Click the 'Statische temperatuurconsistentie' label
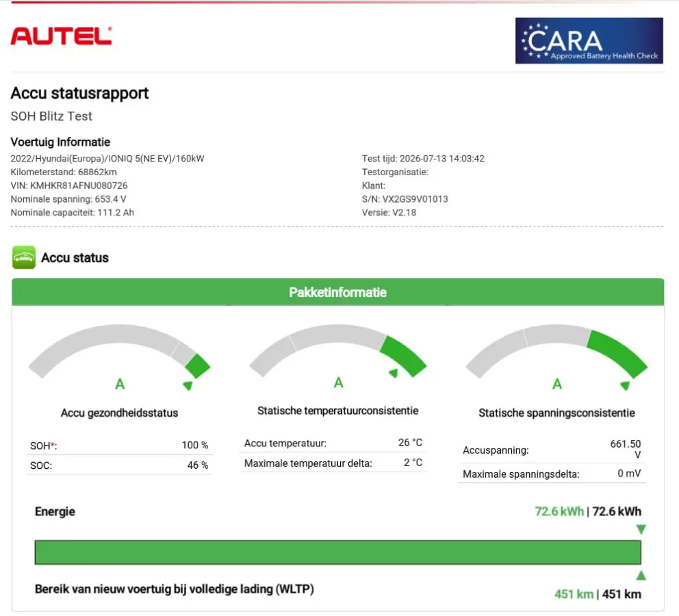This screenshot has height=616, width=679. (x=337, y=411)
